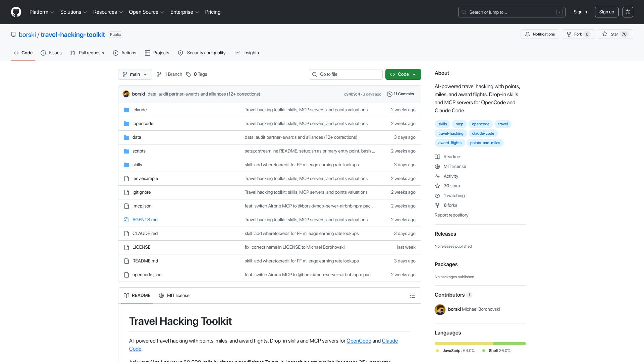Viewport: 644px width, 362px height.
Task: Open the OpenCode link in README text
Action: coord(359,341)
